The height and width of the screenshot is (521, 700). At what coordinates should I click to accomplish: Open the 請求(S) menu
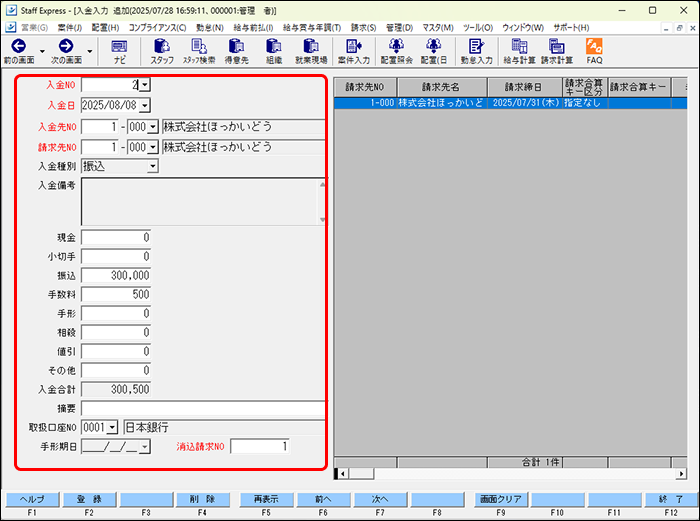click(363, 28)
